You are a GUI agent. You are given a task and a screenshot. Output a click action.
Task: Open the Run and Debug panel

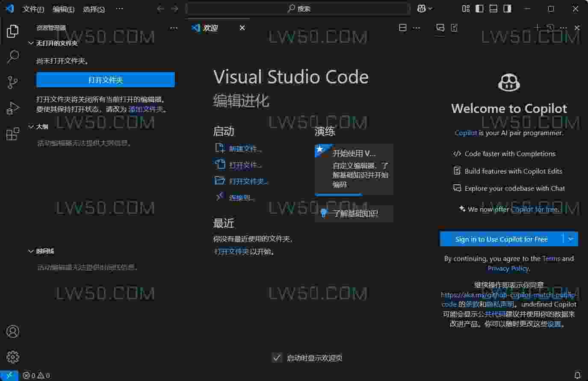tap(13, 108)
